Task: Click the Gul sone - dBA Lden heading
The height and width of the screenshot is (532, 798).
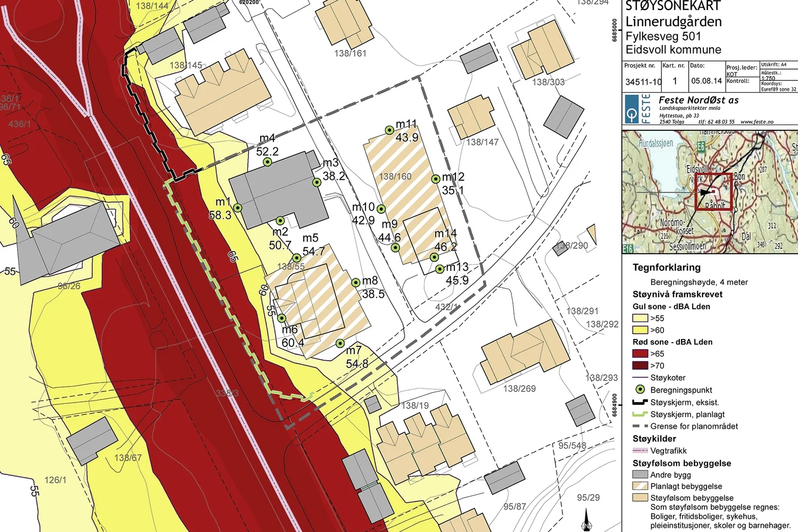Action: pos(671,306)
